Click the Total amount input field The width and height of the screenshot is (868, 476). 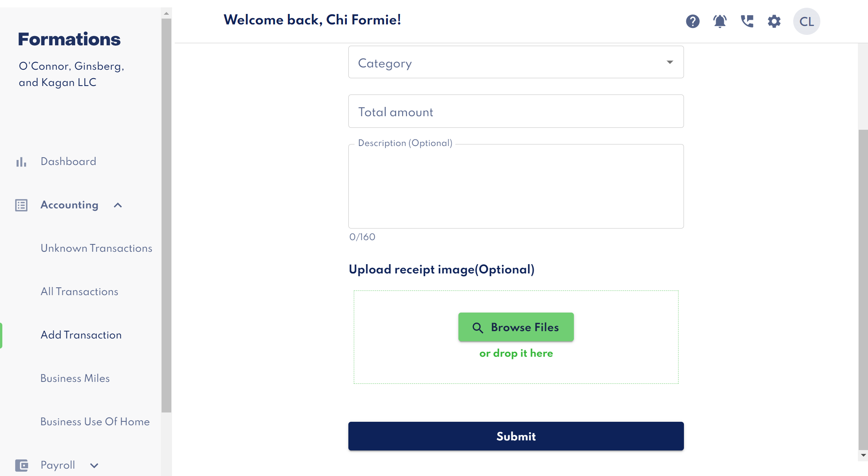coord(516,112)
